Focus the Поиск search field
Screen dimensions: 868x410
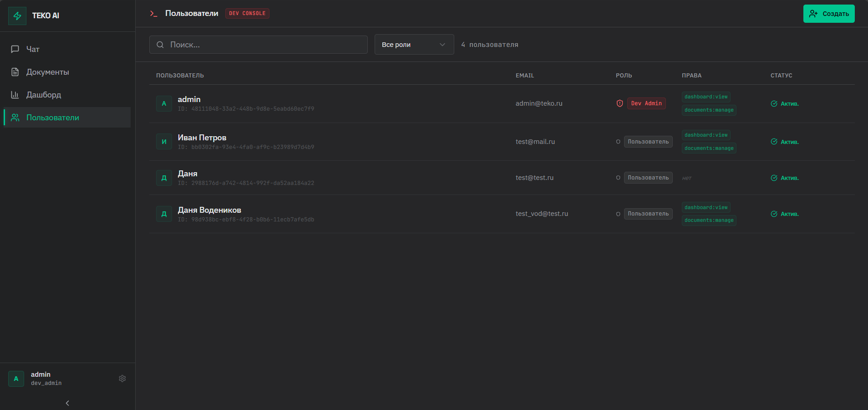point(259,45)
